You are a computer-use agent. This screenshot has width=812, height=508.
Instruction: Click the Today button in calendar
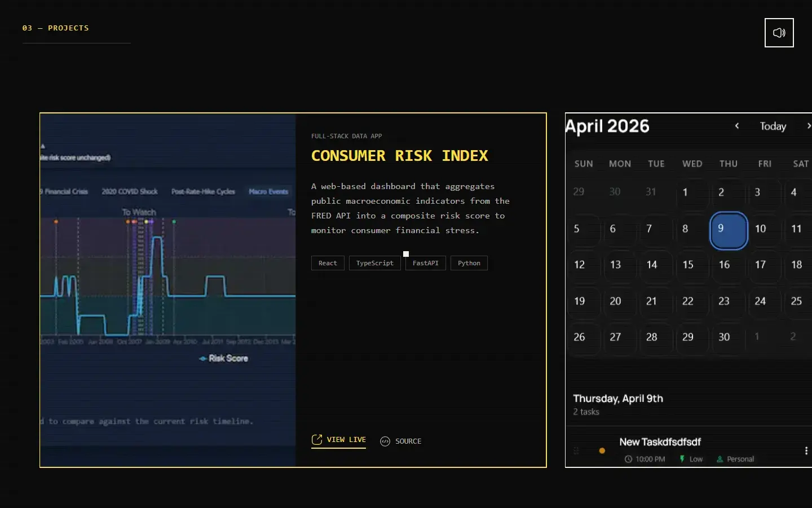(x=773, y=126)
